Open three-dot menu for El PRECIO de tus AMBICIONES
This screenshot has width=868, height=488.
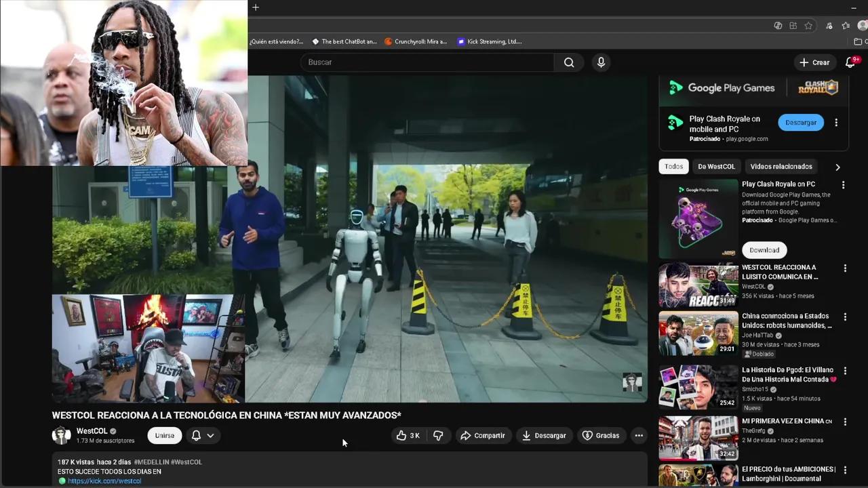845,470
